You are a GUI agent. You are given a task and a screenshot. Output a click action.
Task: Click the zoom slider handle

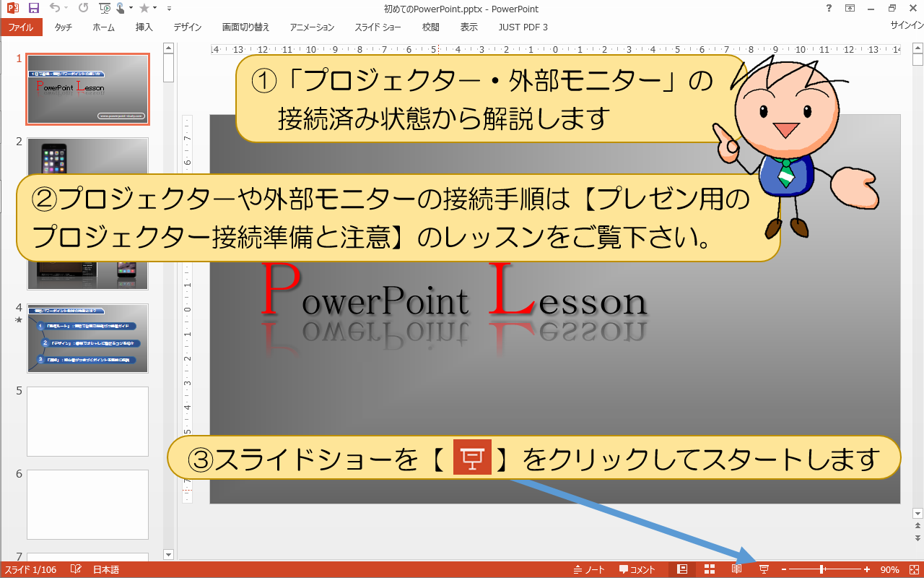pyautogui.click(x=821, y=569)
